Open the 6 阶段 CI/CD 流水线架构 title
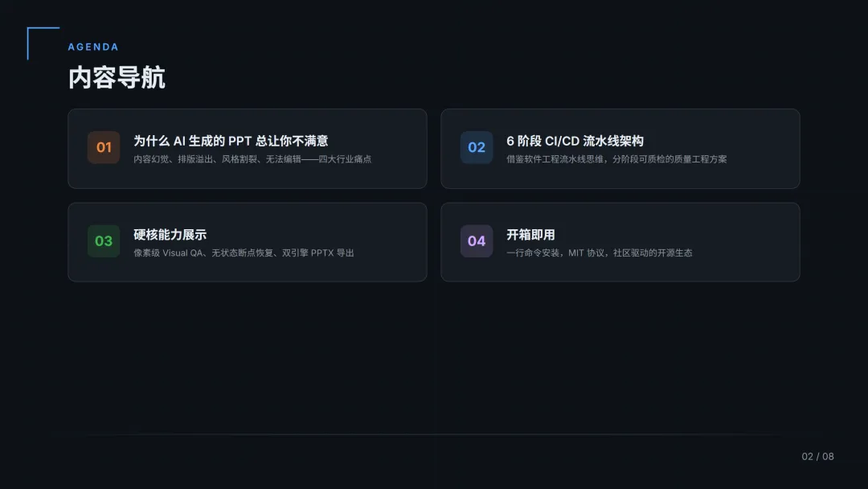The image size is (868, 489). (x=575, y=141)
